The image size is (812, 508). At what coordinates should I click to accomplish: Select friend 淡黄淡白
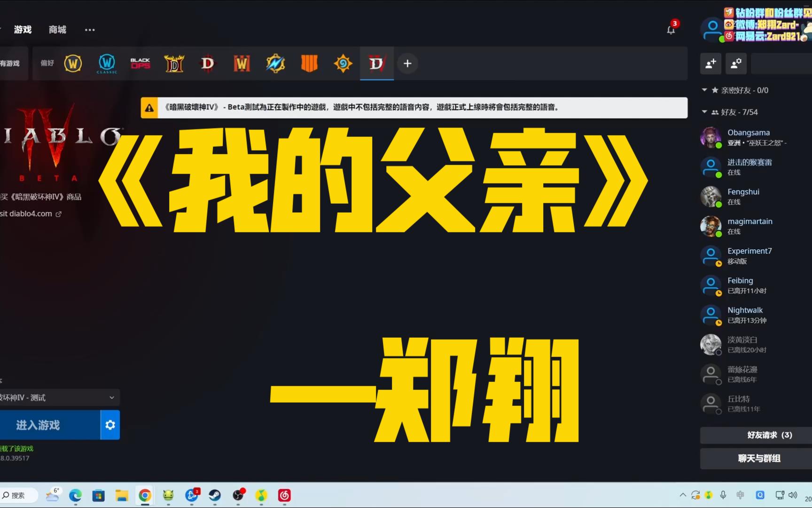coord(756,345)
